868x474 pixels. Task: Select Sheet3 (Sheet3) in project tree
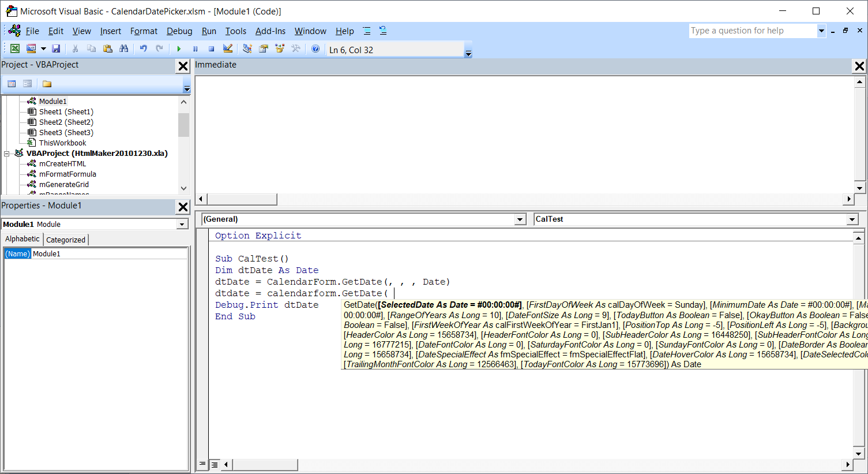[x=66, y=132]
